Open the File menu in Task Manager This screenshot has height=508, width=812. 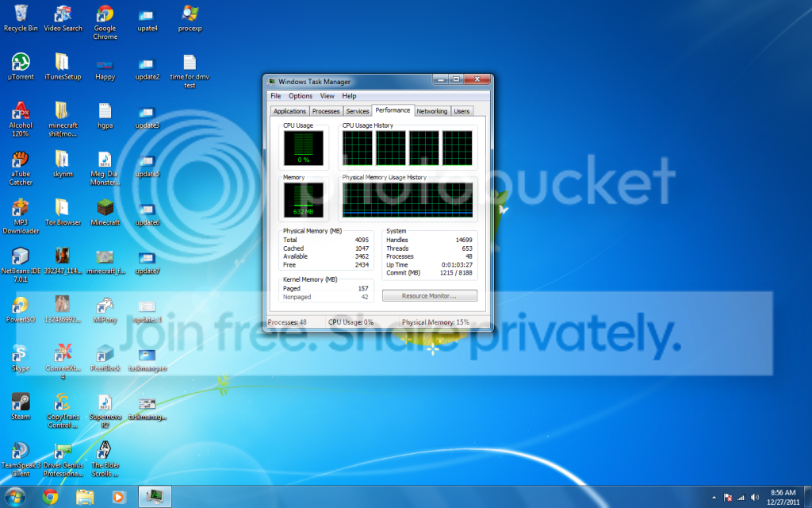(x=275, y=96)
